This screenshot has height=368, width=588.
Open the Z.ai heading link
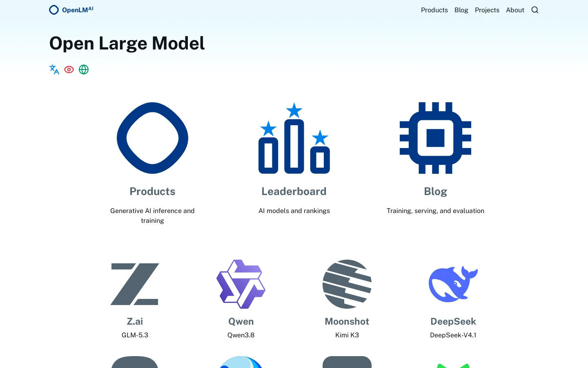(135, 321)
